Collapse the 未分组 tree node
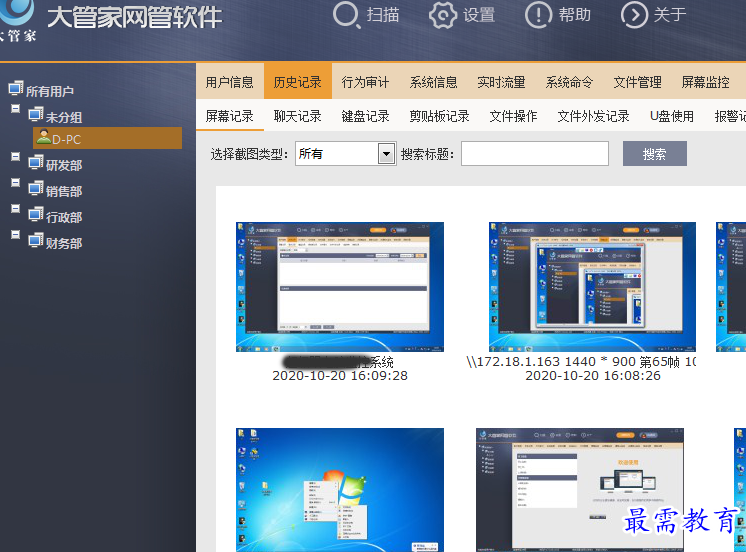The height and width of the screenshot is (552, 746). 16,109
